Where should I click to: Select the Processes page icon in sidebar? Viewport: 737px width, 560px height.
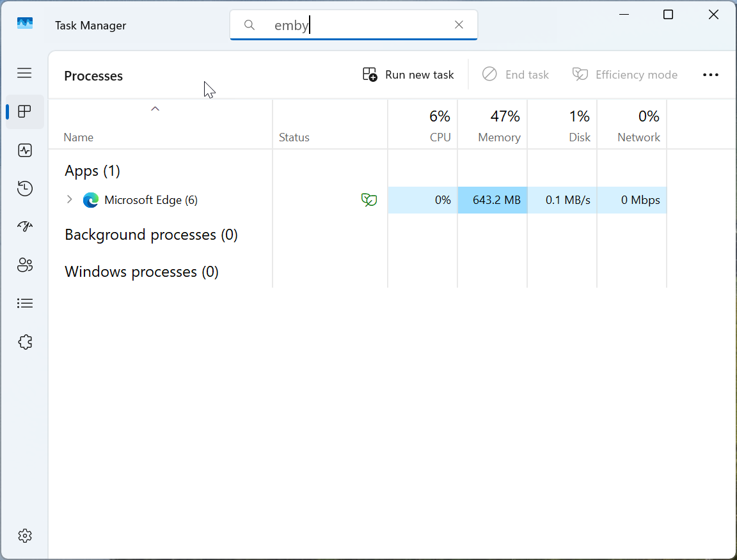(x=25, y=112)
